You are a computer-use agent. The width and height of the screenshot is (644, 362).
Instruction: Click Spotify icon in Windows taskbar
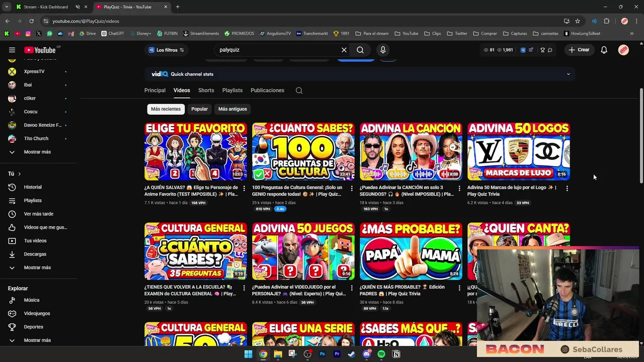point(381,354)
